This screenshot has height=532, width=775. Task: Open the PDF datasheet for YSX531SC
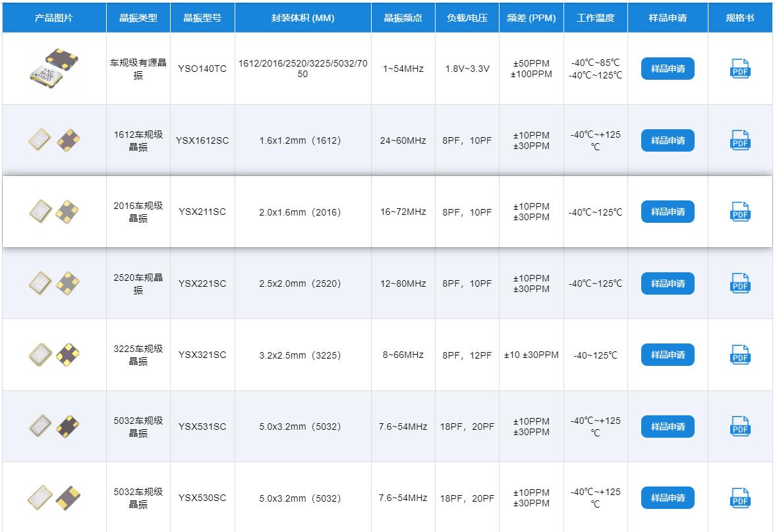click(x=740, y=427)
